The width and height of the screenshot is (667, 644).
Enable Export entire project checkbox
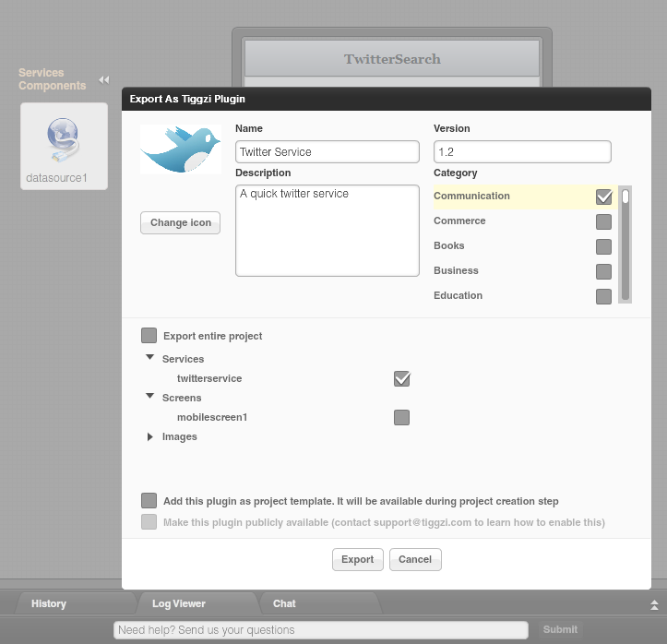(x=149, y=335)
